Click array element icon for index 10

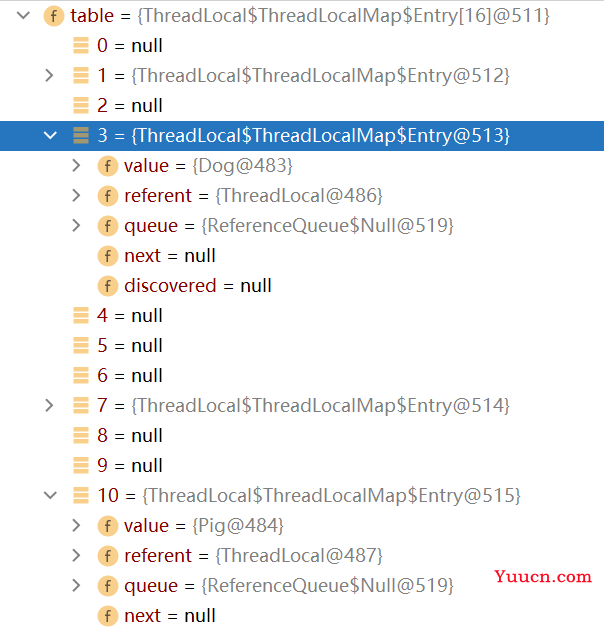pos(81,495)
